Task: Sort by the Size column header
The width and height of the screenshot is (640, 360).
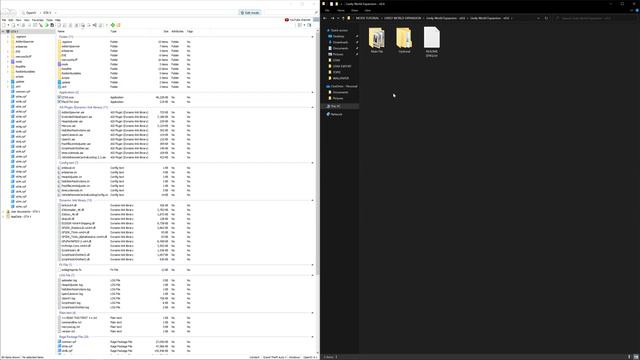Action: tap(166, 31)
